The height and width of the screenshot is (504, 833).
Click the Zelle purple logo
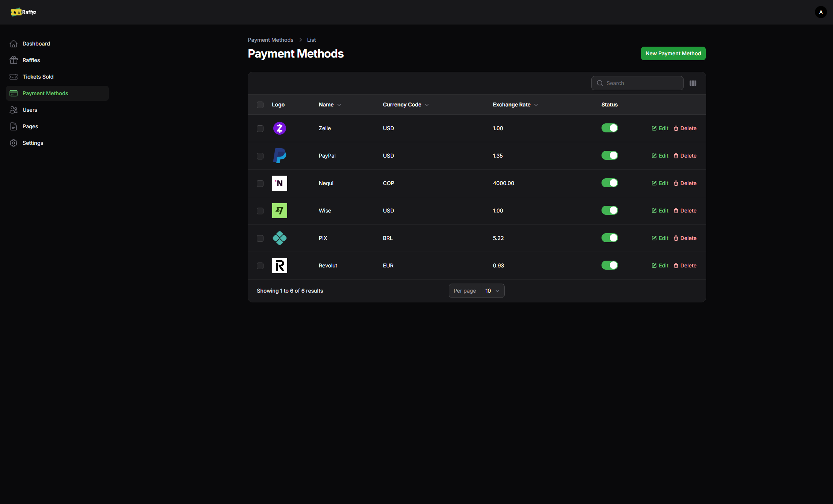[x=279, y=128]
